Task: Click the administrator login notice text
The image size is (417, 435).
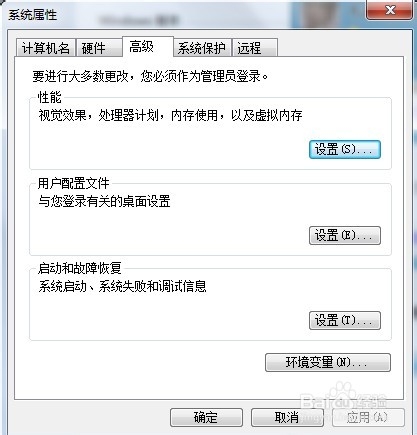Action: coord(150,76)
